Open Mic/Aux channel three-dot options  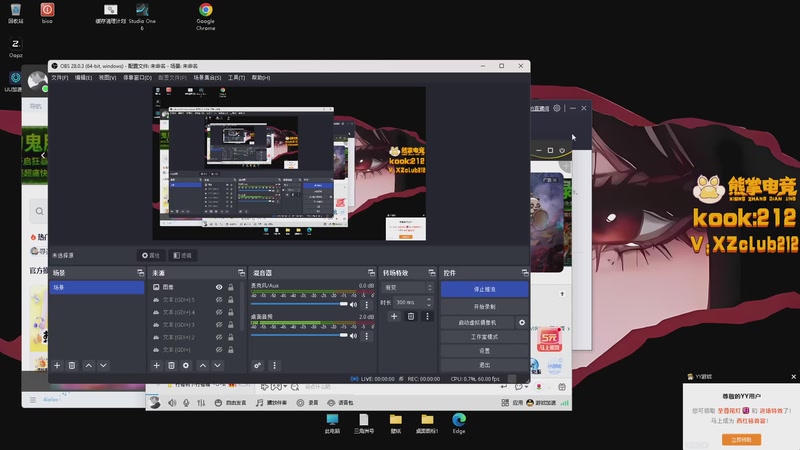(366, 305)
